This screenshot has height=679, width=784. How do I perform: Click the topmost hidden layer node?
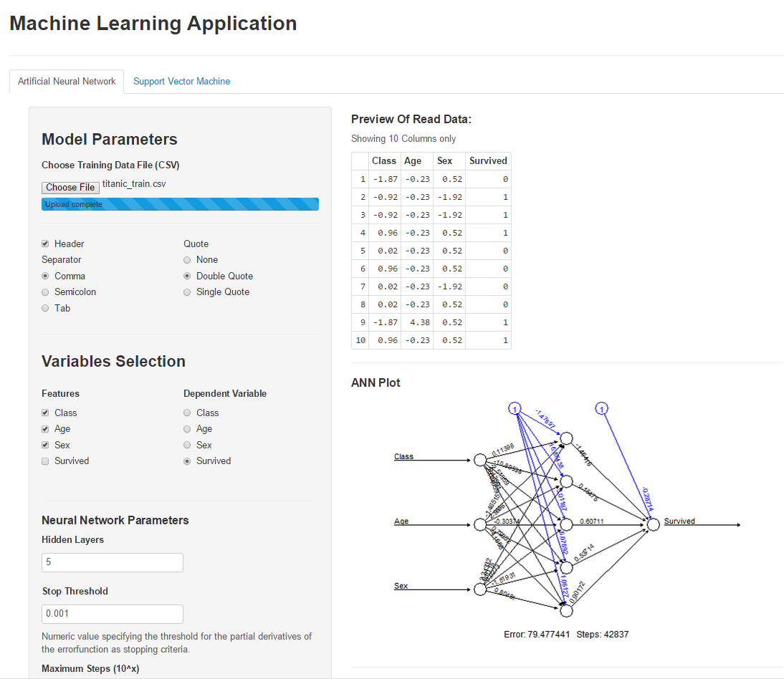pos(566,438)
